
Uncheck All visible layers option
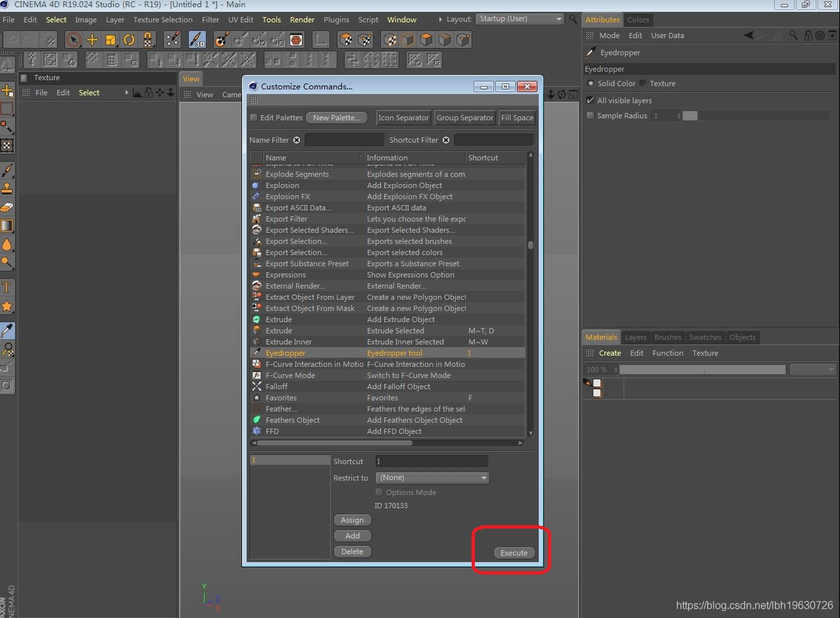[590, 101]
